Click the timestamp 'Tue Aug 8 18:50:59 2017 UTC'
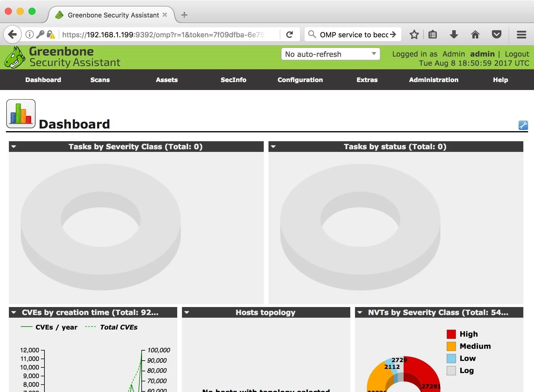534x392 pixels. tap(474, 63)
